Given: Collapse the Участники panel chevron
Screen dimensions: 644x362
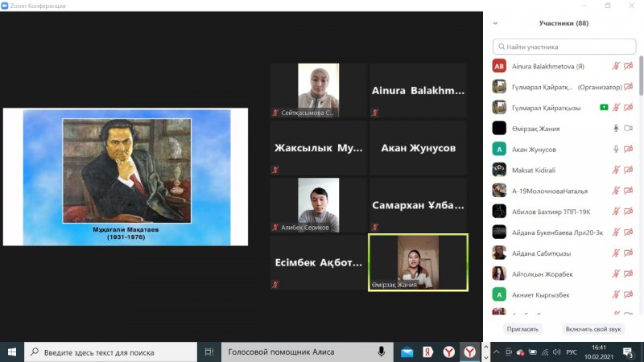Looking at the screenshot, I should click(x=495, y=23).
